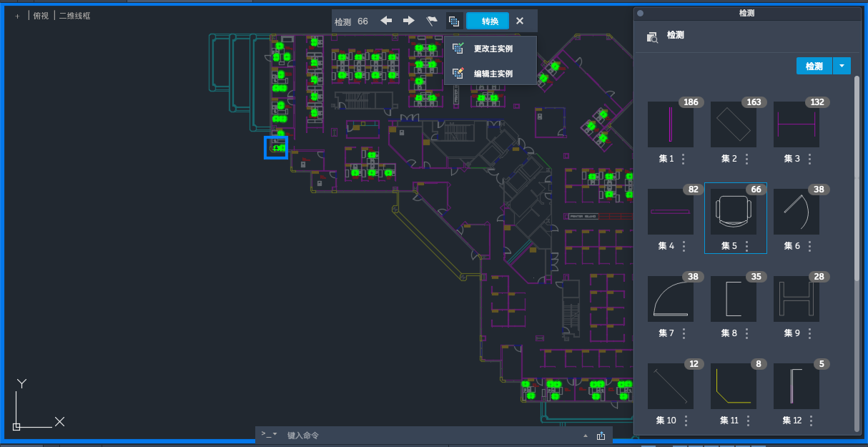Go to next detected instance arrow
The height and width of the screenshot is (447, 868).
408,21
